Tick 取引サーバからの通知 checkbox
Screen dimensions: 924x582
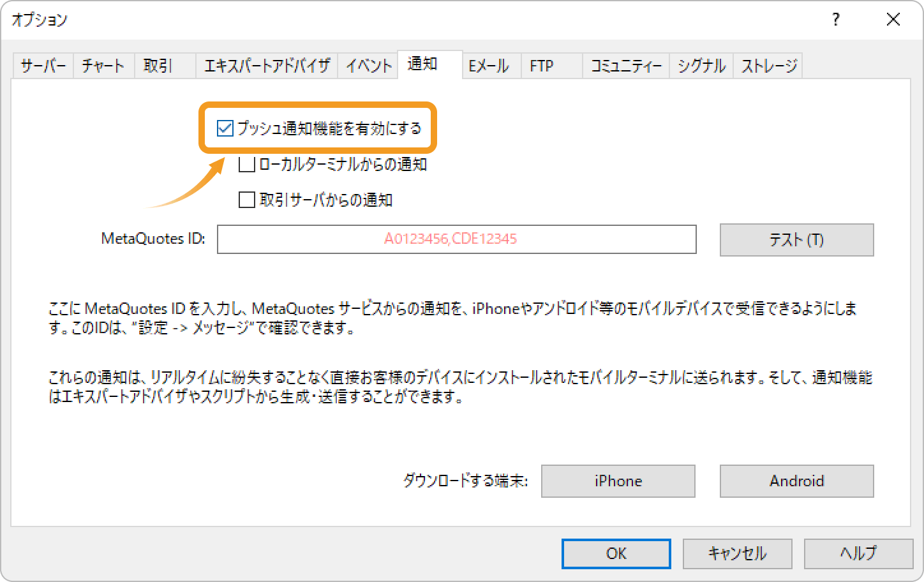[247, 200]
